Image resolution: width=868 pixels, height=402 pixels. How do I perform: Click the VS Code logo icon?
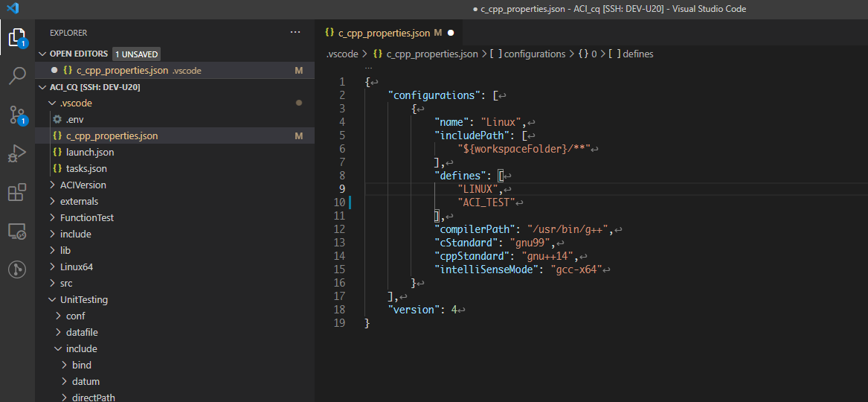point(13,8)
